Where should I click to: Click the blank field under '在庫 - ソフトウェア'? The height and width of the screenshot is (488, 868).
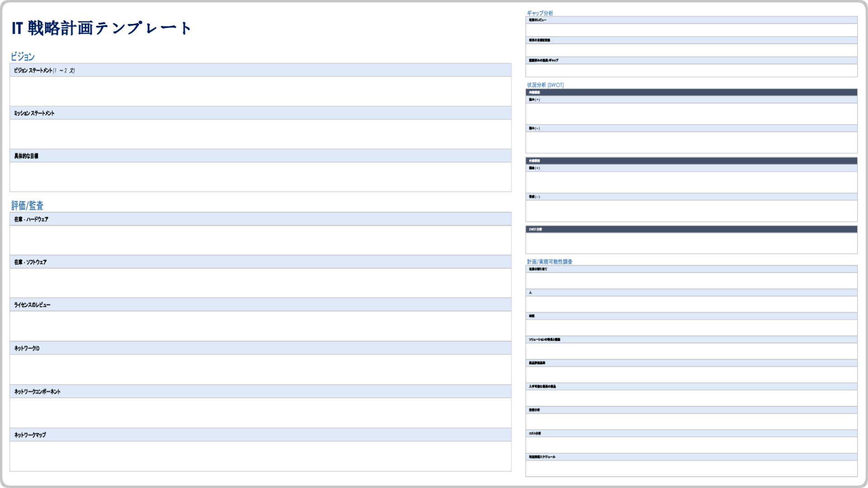pyautogui.click(x=260, y=283)
